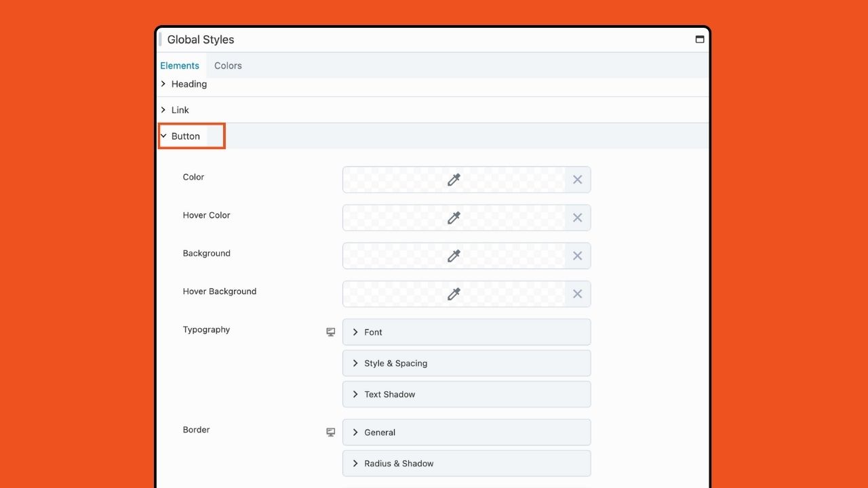Expand the Link section
This screenshot has width=868, height=488.
point(180,110)
